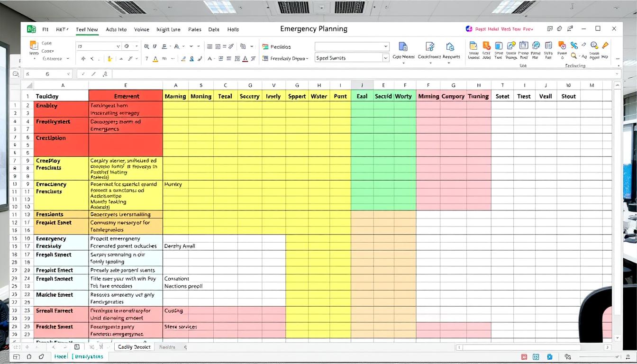Image resolution: width=637 pixels, height=364 pixels.
Task: Click the icon left of Freedasly Dipua
Action: pos(266,58)
